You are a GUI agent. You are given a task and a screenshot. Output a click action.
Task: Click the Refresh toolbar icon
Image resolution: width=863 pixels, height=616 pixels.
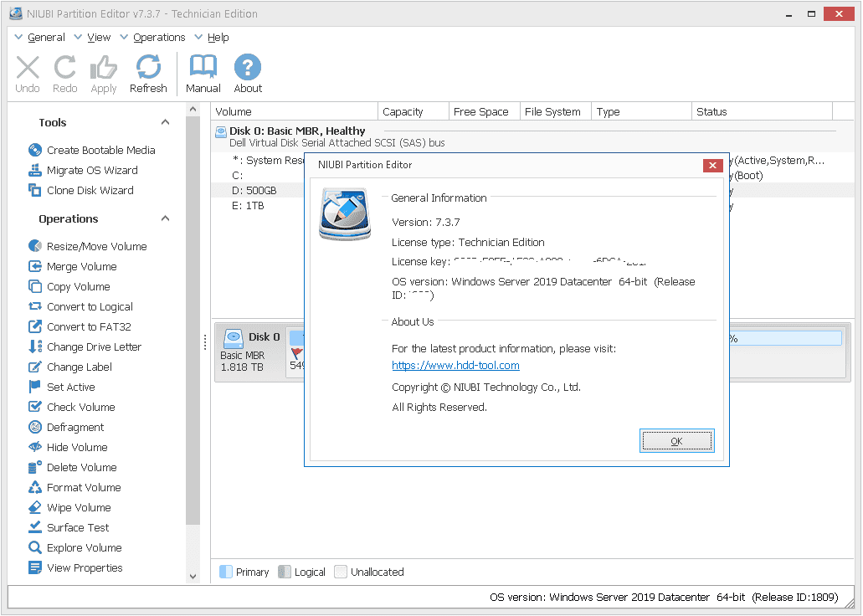click(x=148, y=67)
